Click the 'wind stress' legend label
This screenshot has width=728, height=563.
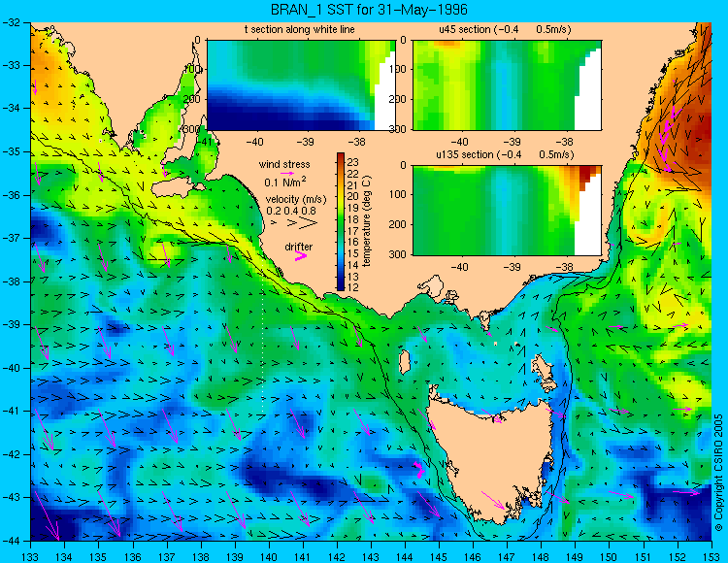(284, 164)
